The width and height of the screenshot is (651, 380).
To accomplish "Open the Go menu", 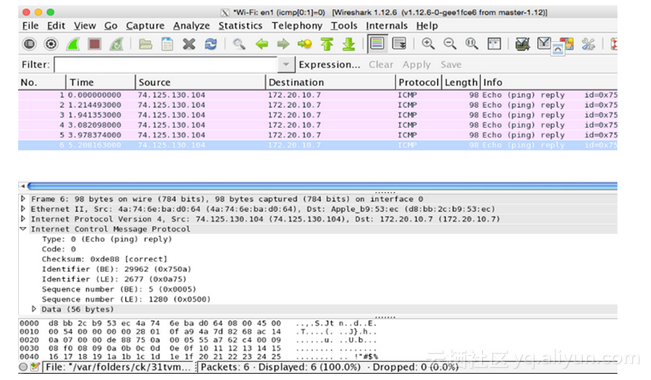I will 111,26.
